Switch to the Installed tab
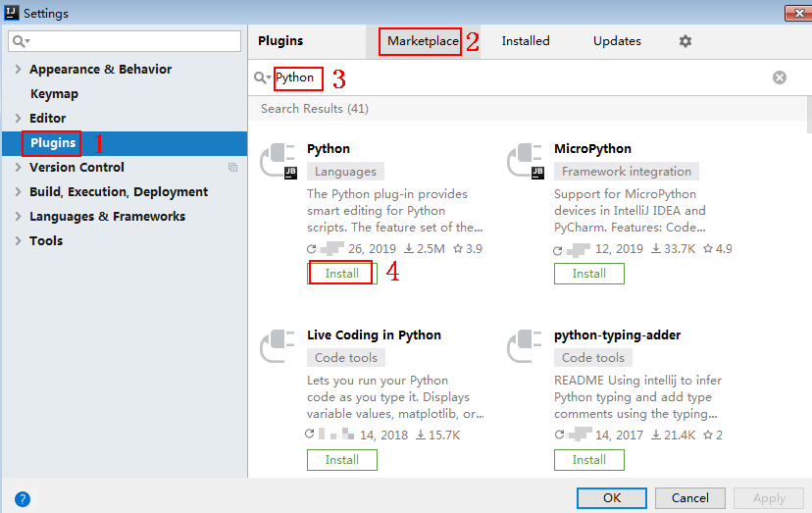Screen dimensions: 812x513 point(526,41)
